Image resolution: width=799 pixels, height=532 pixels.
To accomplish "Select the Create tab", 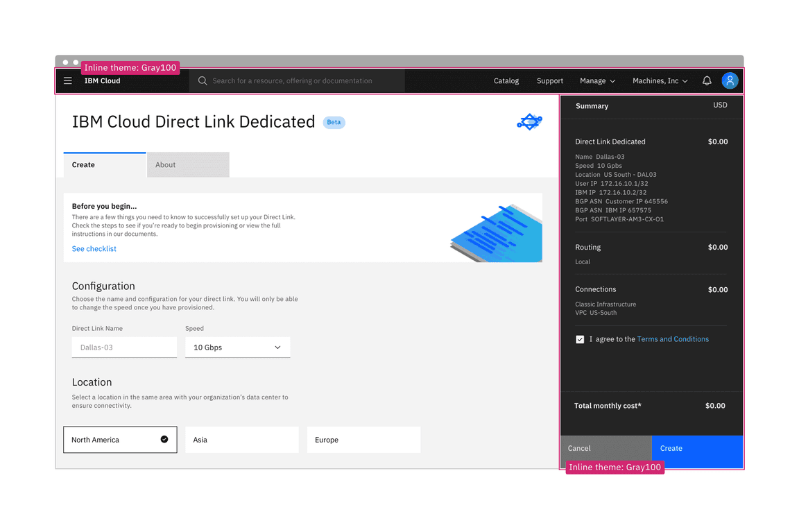I will 83,164.
